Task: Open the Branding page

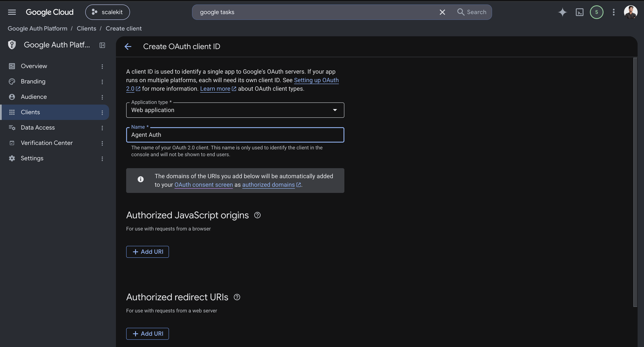Action: [33, 82]
